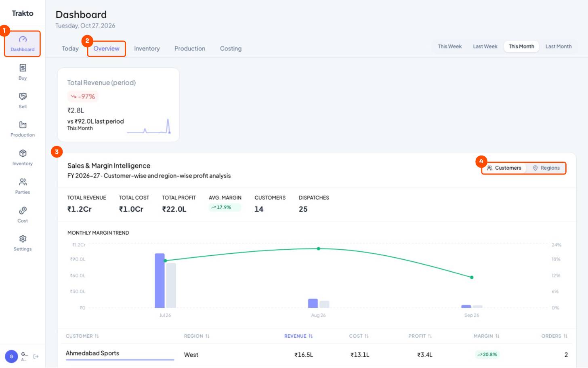
Task: Switch to the Overview tab
Action: pyautogui.click(x=106, y=48)
